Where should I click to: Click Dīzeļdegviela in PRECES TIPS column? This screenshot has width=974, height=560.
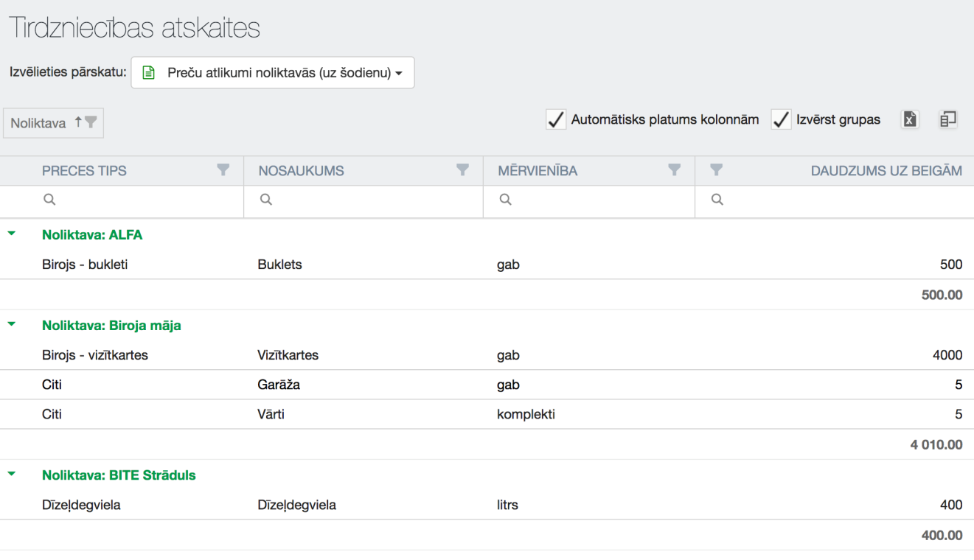(x=81, y=505)
